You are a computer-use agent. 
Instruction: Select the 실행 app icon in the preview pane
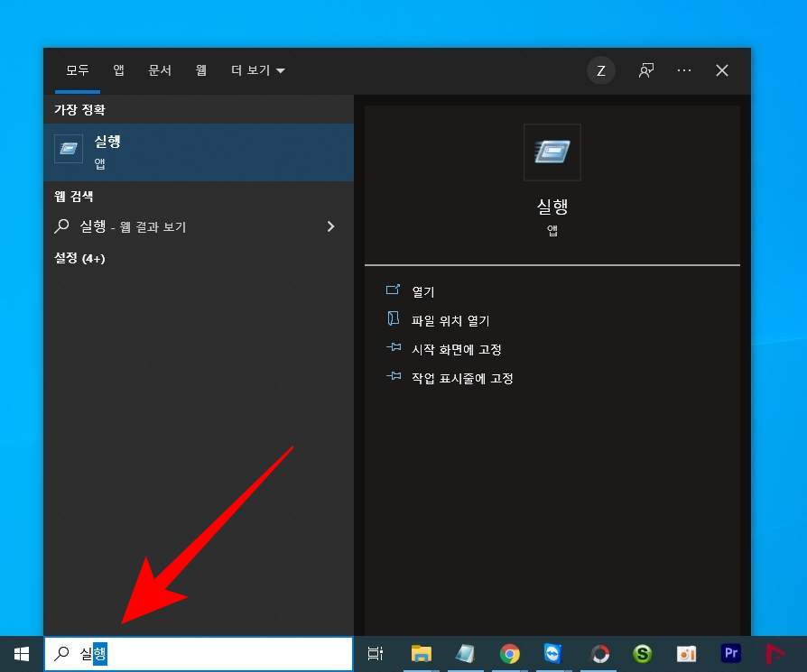(552, 152)
